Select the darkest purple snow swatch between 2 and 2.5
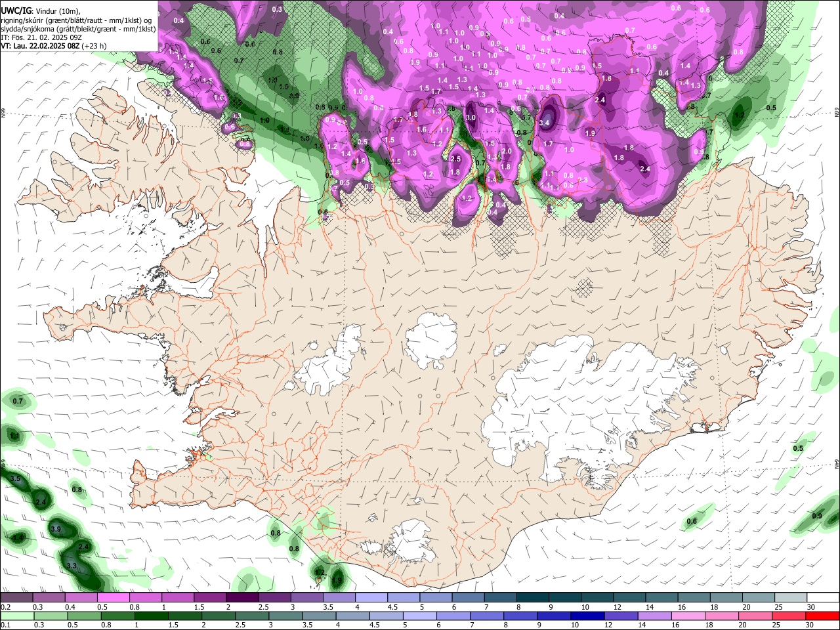Screen dimensions: 840x630 coord(241,598)
